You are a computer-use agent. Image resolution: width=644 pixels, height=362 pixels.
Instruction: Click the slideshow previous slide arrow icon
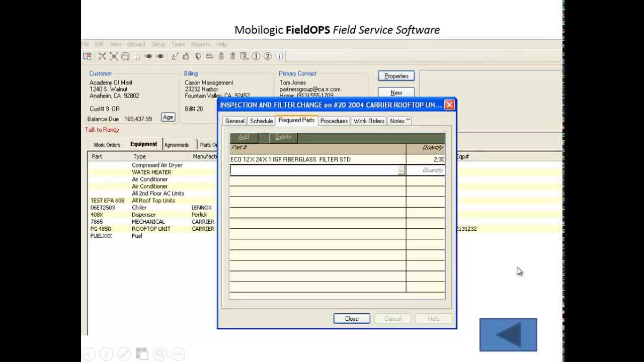(88, 353)
